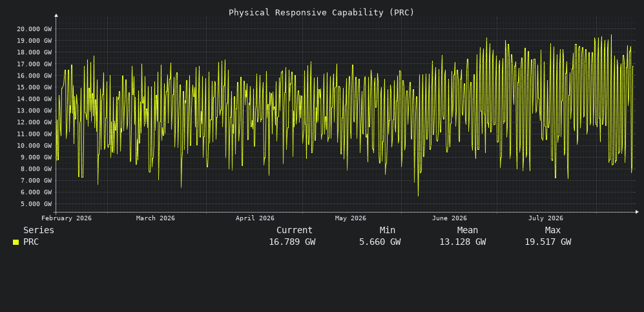The image size is (644, 312).
Task: Click the May 2026 axis label
Action: [350, 218]
